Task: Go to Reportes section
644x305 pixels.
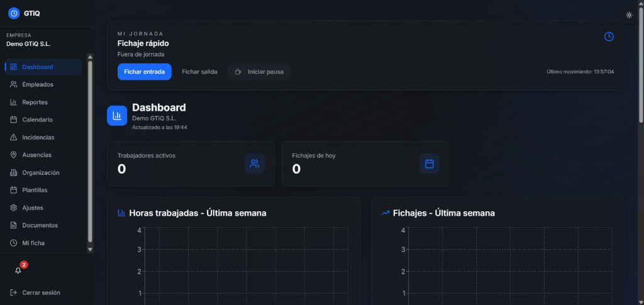Action: pos(43,103)
